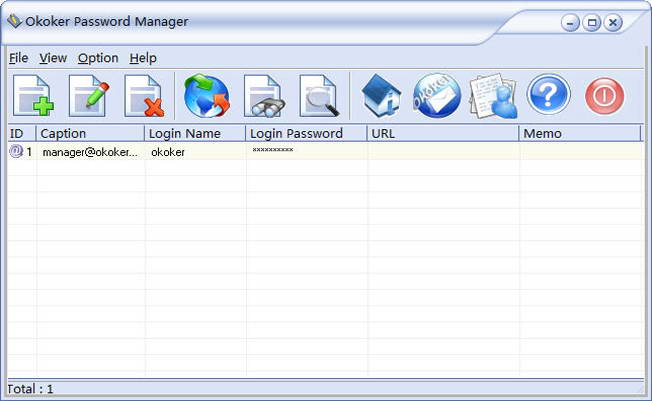
Task: Sort by the Memo column header
Action: point(580,134)
